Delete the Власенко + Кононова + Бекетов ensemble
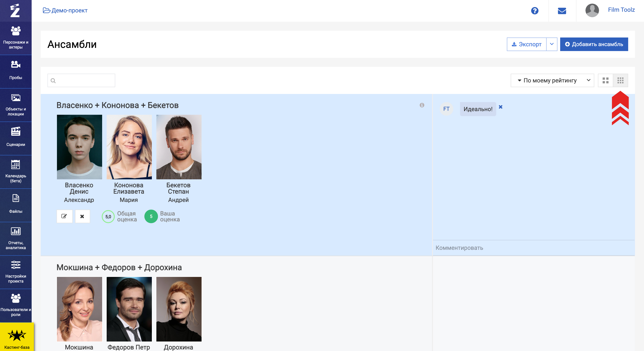 (x=82, y=216)
